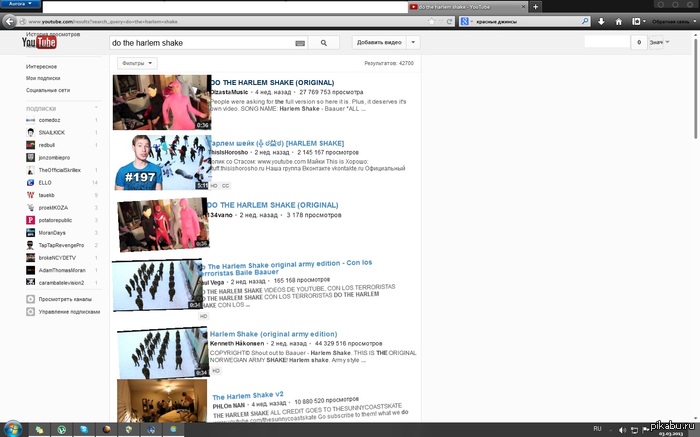Viewport: 700px width, 437px height.
Task: Go to the browser home page icon
Action: tap(619, 21)
